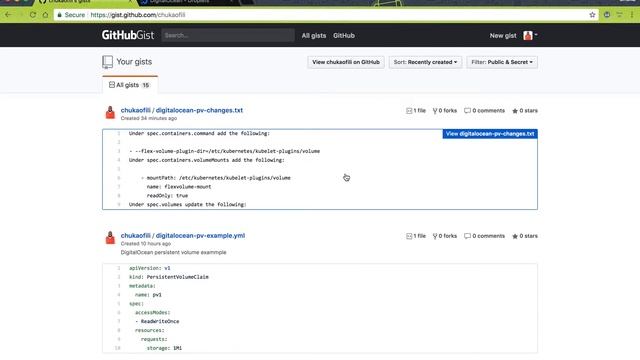Open 0 forks for digitalocean-pv-changes.txt
640x360 pixels.
tap(444, 111)
